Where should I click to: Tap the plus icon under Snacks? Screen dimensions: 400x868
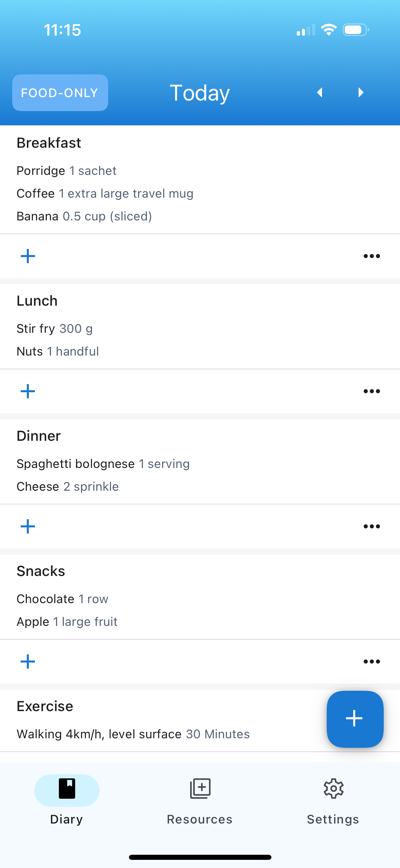(28, 662)
